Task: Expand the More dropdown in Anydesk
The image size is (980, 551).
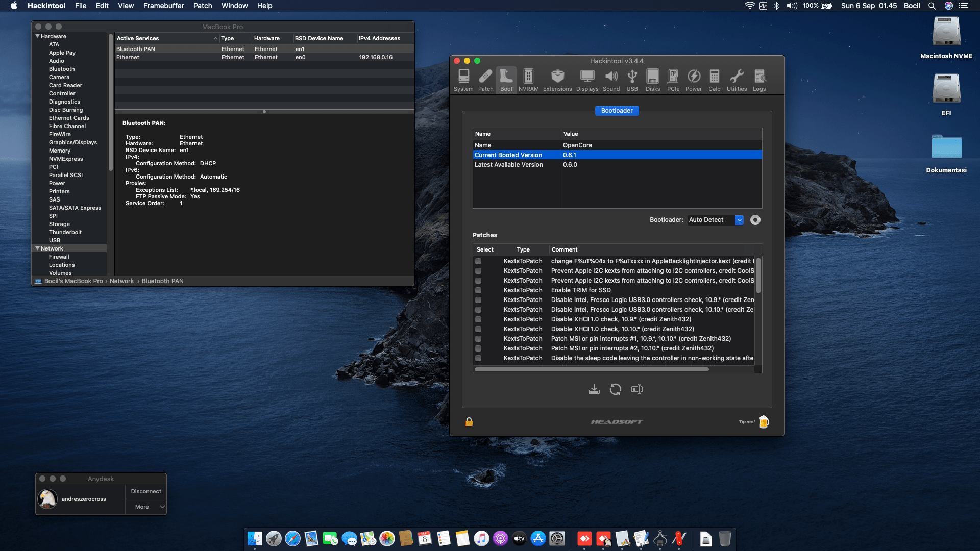Action: [146, 507]
